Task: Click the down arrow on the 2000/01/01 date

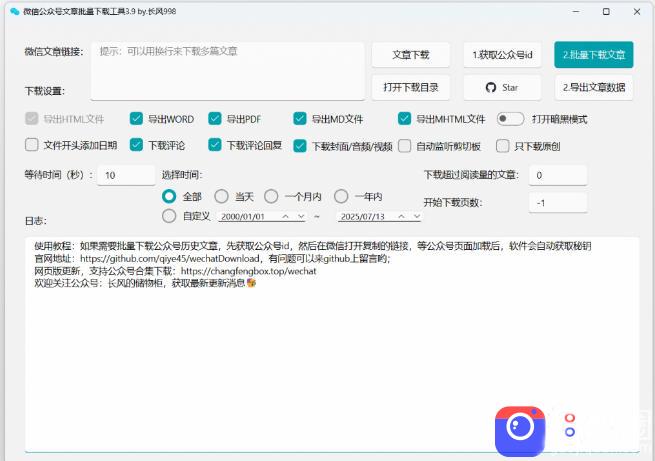Action: [x=301, y=216]
